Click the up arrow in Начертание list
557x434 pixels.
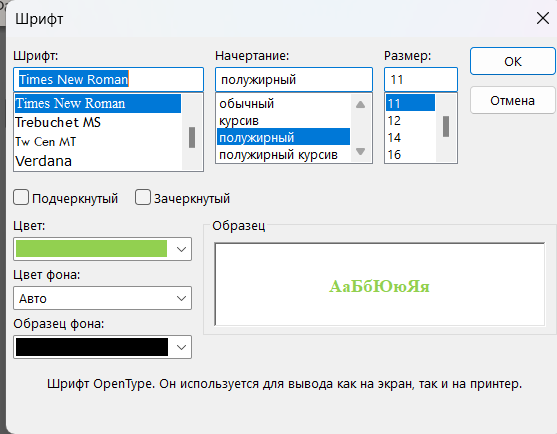tap(360, 104)
